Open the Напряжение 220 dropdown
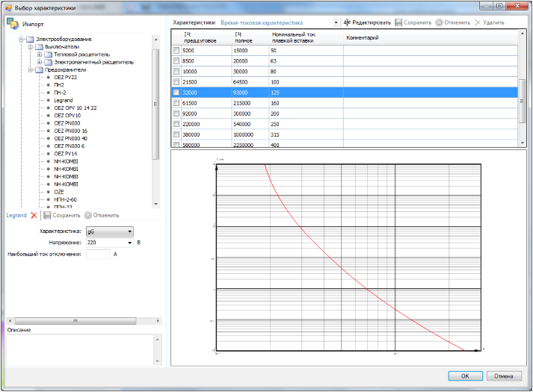 (130, 243)
